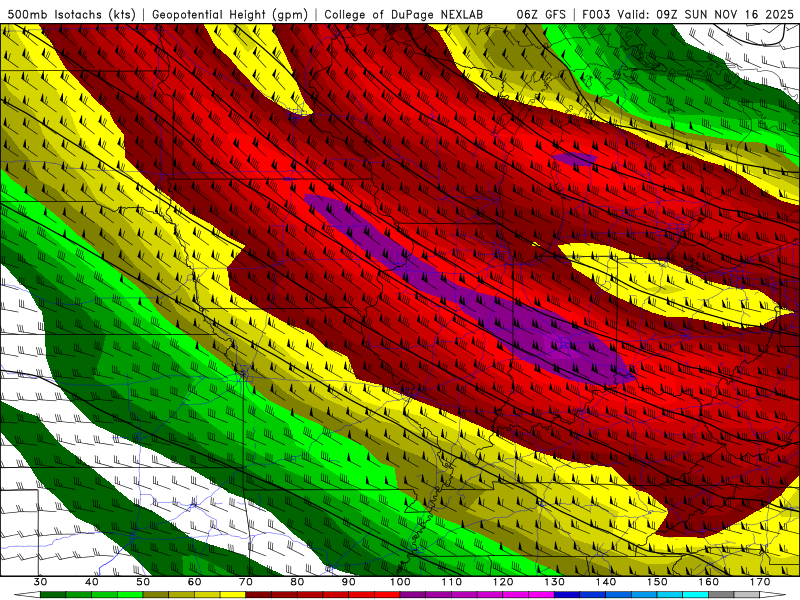Click the "Geopotential Height (gpm)" header label
This screenshot has height=600, width=800.
pyautogui.click(x=230, y=14)
